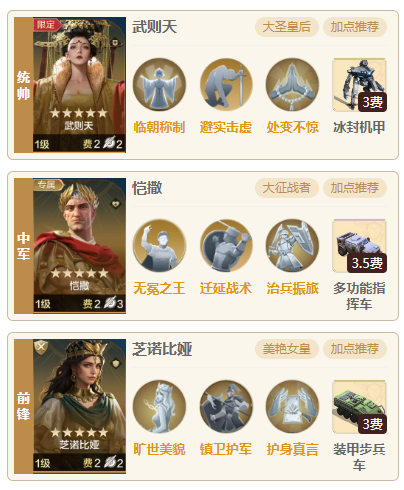The height and width of the screenshot is (490, 404).
Task: Open 恺撒 hero portrait card
Action: tap(79, 246)
